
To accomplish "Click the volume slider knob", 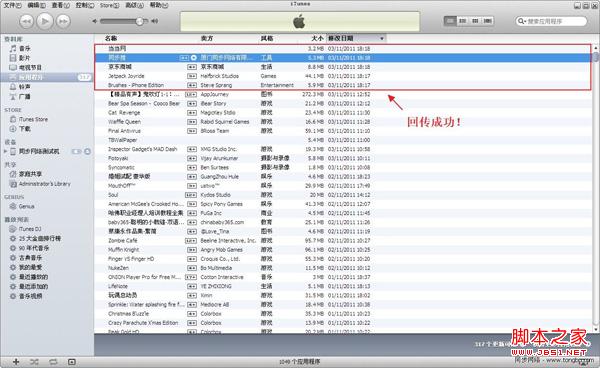I will point(140,21).
